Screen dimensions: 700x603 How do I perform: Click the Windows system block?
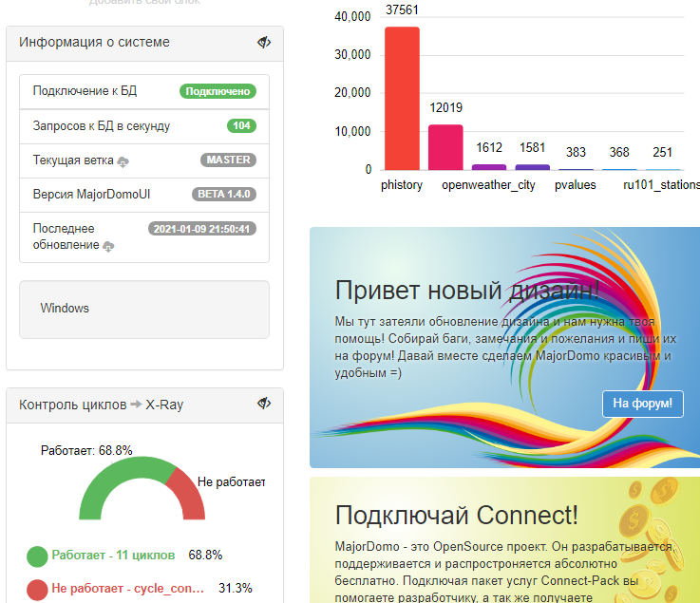[x=144, y=310]
